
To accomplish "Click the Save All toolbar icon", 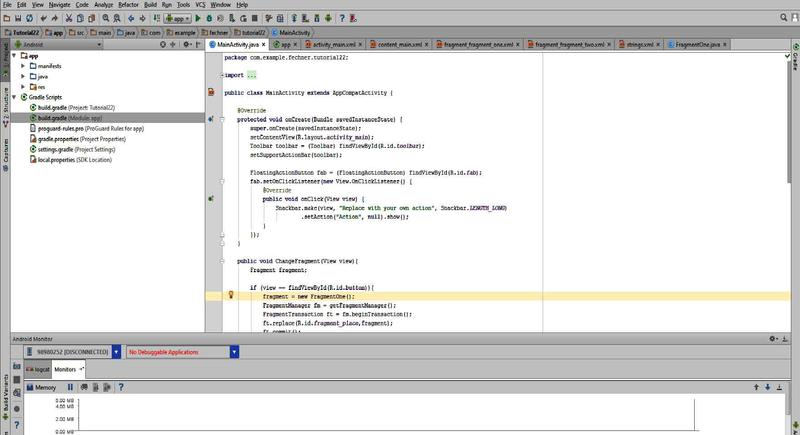I will [x=18, y=18].
